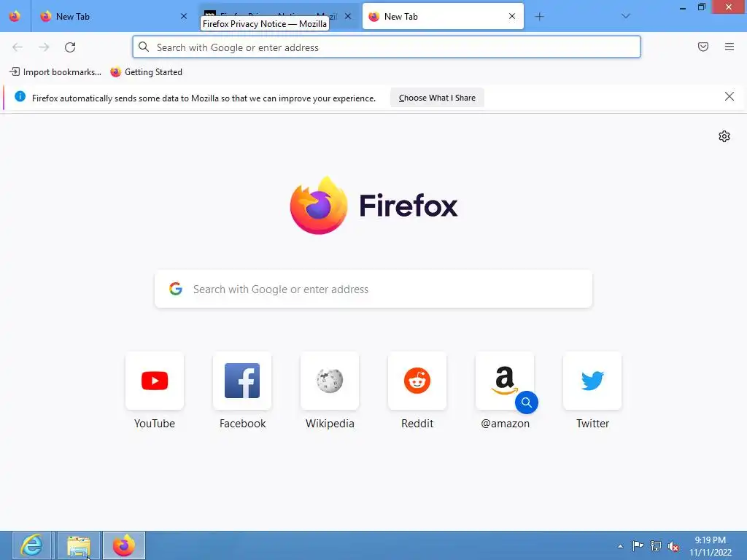Reload the current page
747x560 pixels.
(70, 47)
